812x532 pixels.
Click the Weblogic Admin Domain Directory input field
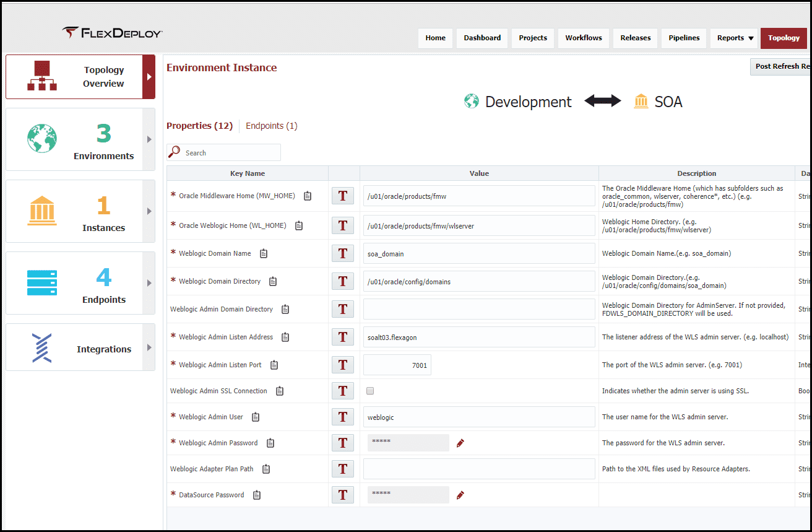[x=479, y=309]
